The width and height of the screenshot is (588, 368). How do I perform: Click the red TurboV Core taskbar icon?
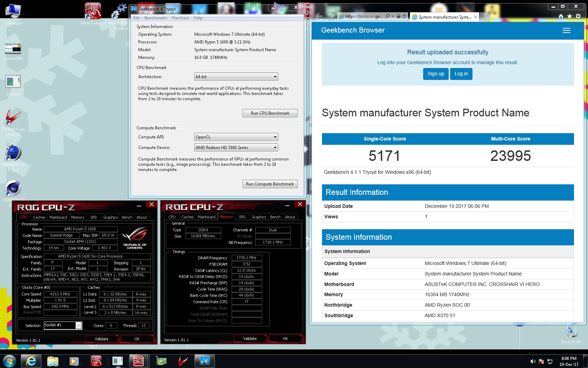[183, 361]
